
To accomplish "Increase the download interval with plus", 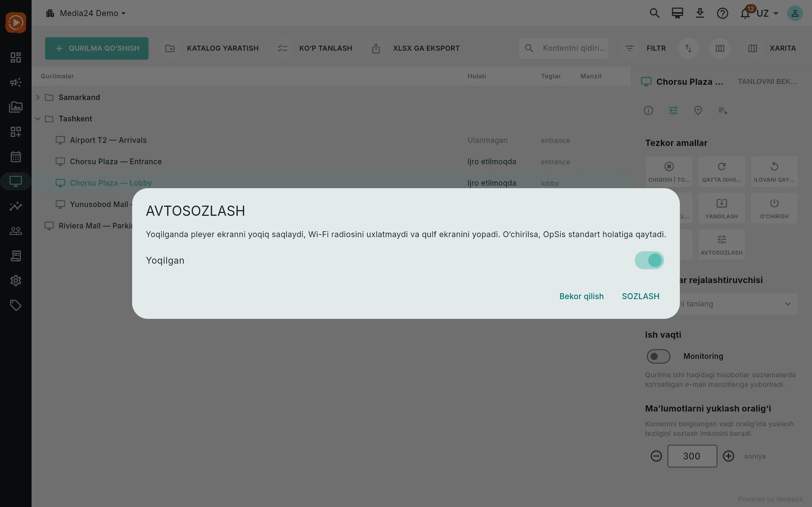I will pyautogui.click(x=729, y=456).
